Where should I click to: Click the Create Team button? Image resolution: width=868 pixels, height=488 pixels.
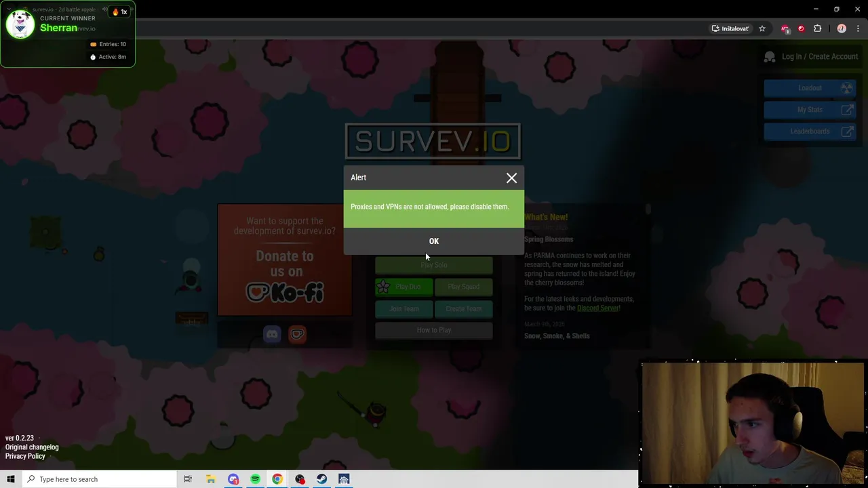(x=464, y=309)
